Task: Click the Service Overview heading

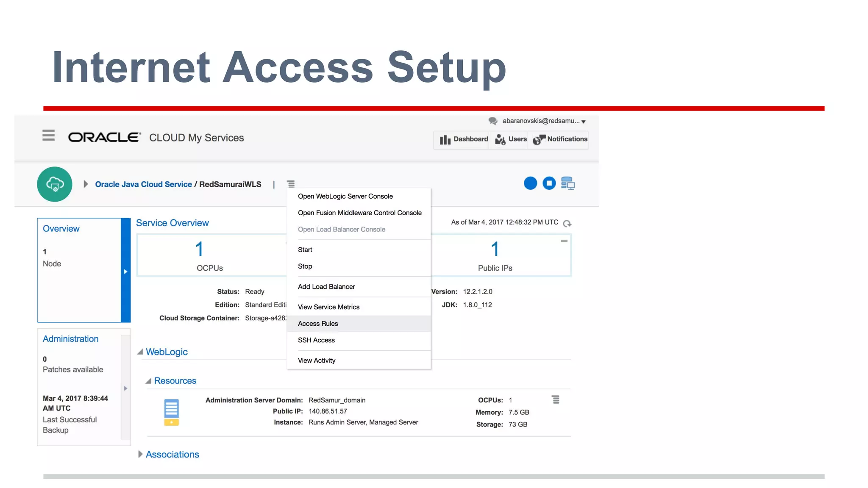Action: point(172,223)
